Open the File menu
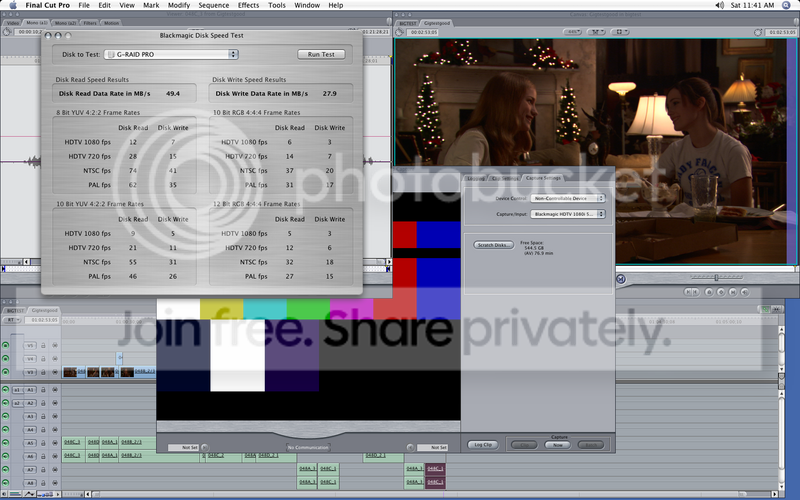 click(x=84, y=5)
